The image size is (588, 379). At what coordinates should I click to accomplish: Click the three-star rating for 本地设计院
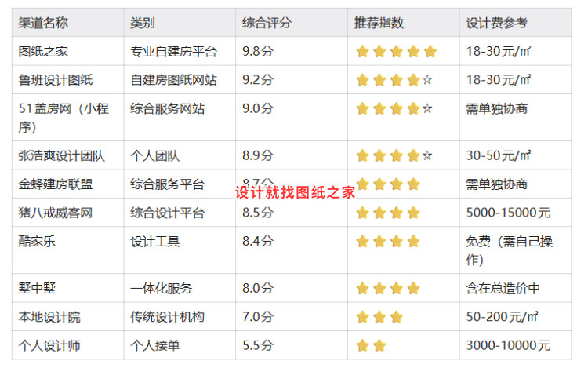379,317
